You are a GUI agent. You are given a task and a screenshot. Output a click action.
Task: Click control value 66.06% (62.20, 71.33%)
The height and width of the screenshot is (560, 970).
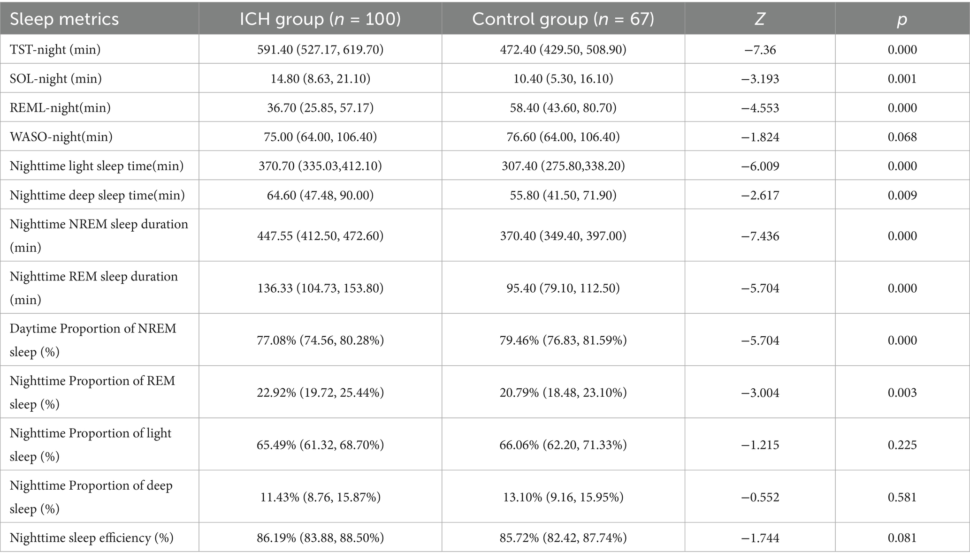tap(563, 445)
